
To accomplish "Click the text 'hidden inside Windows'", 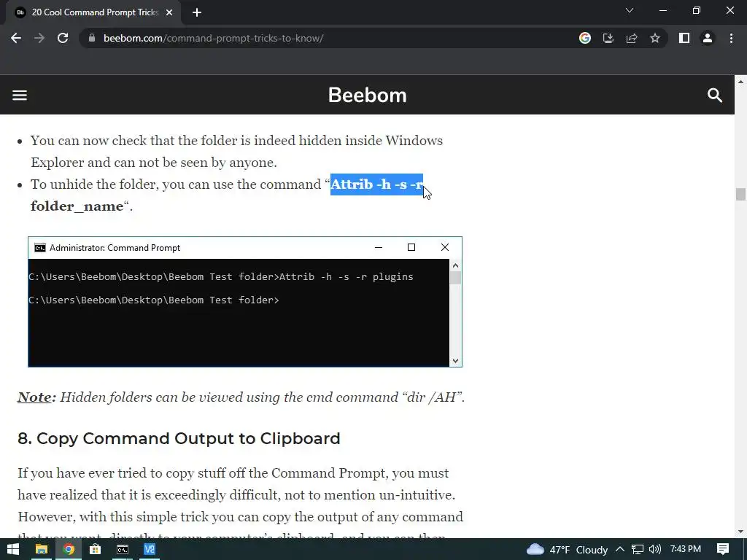I will tap(371, 141).
